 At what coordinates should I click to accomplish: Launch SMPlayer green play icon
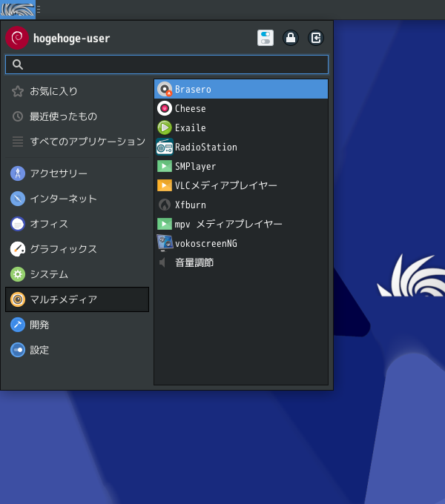165,166
